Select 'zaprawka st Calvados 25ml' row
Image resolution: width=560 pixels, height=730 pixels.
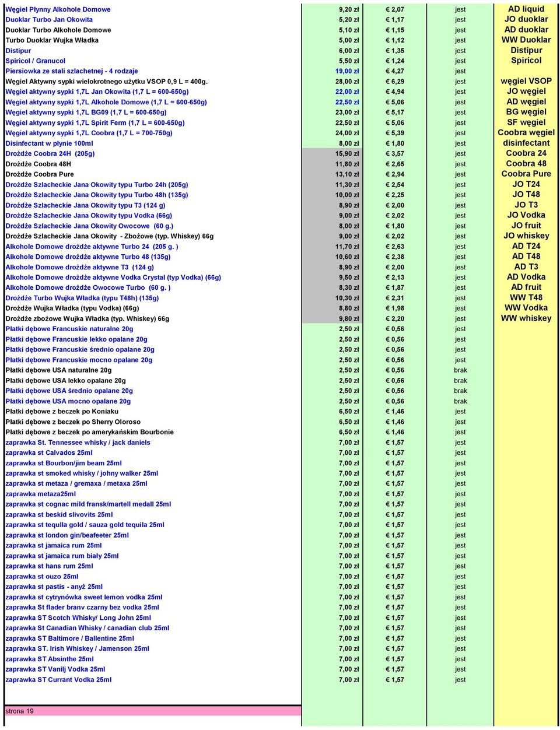[x=48, y=453]
